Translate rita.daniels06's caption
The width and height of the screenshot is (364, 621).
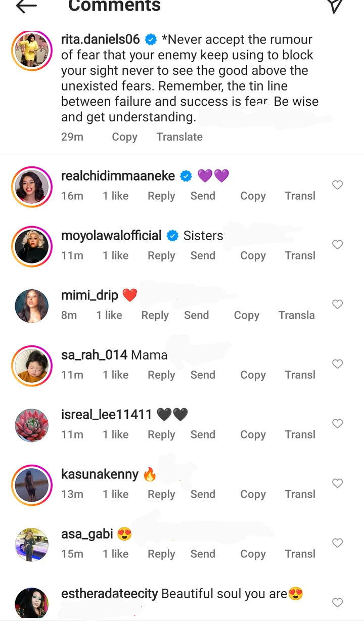tap(179, 137)
